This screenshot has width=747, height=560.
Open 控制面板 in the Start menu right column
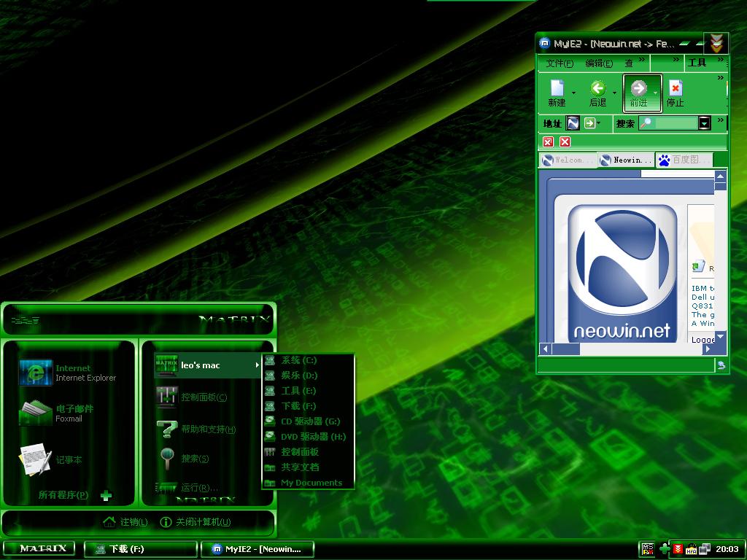coord(192,397)
